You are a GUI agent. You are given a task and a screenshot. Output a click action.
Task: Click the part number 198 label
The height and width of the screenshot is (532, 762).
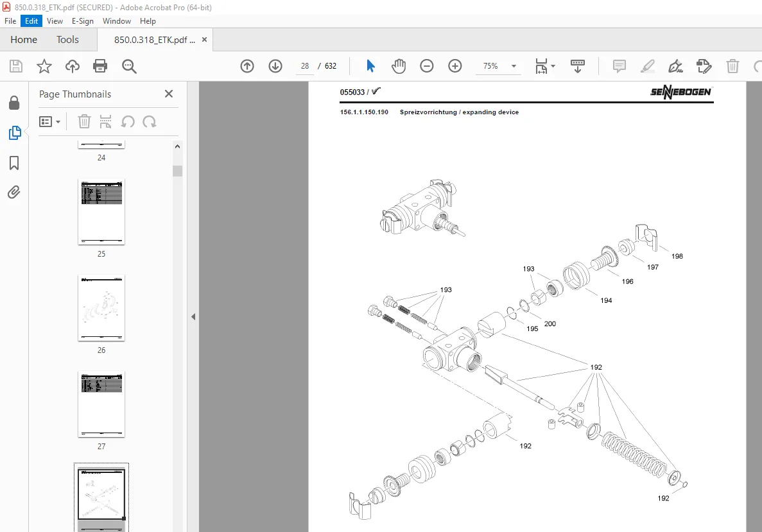tap(677, 256)
